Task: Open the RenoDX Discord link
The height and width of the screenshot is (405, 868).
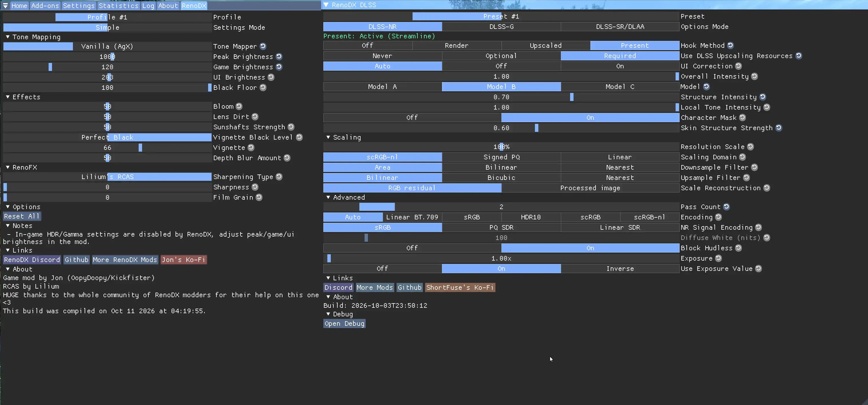Action: [32, 260]
